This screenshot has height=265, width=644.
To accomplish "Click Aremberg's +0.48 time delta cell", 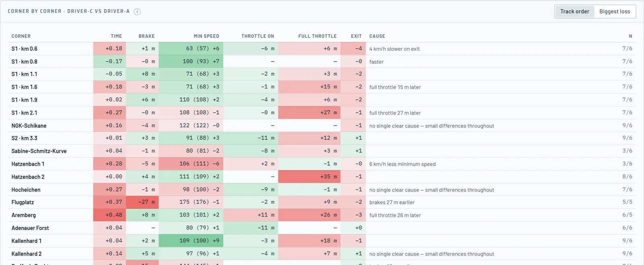I will pos(109,215).
